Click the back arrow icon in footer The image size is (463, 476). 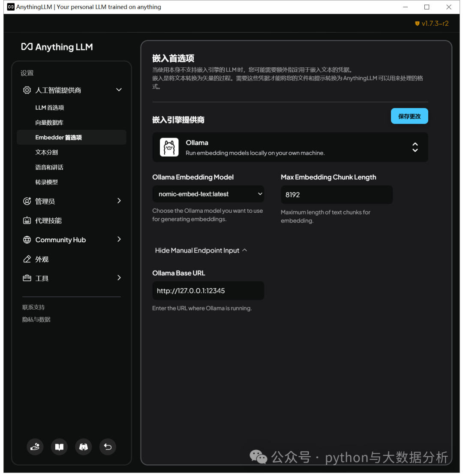click(108, 446)
